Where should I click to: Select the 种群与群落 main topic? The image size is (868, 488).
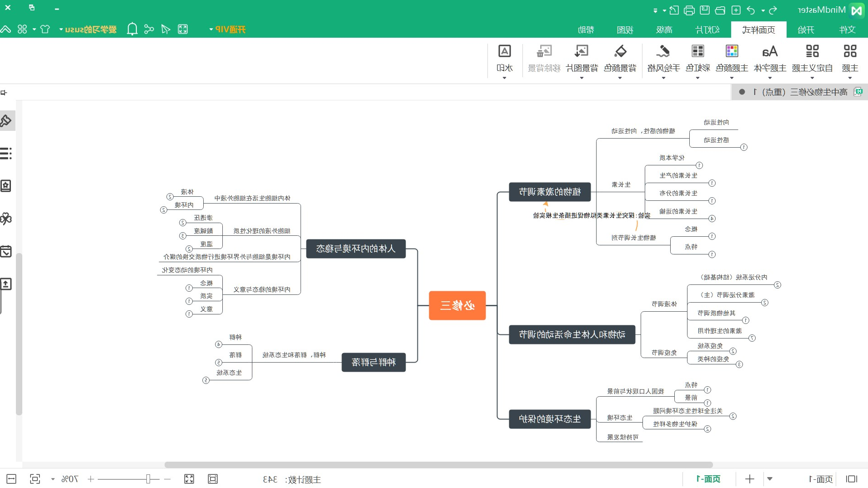(x=374, y=362)
